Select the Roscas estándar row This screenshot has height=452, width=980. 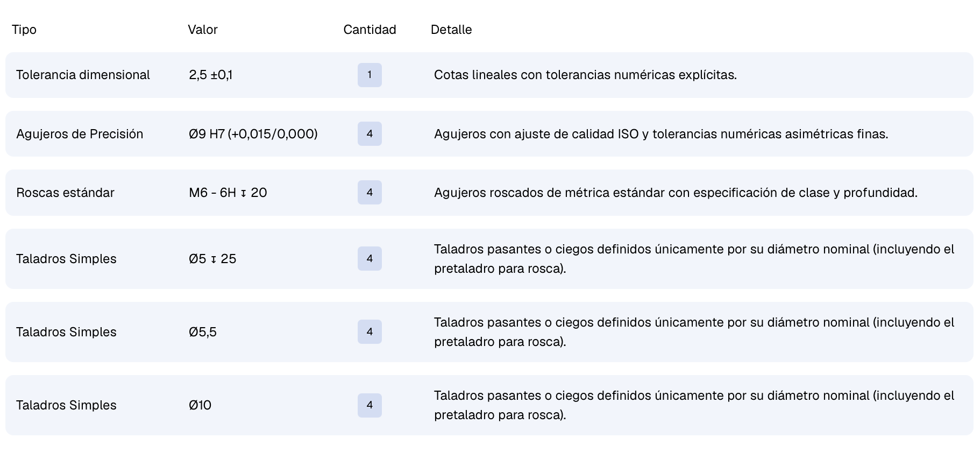pyautogui.click(x=489, y=193)
